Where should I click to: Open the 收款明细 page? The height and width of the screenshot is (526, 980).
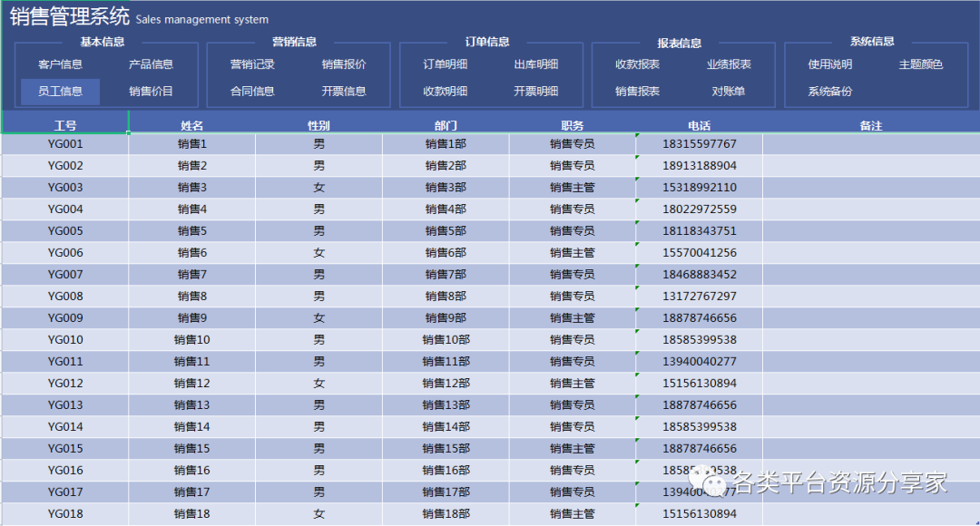(446, 92)
